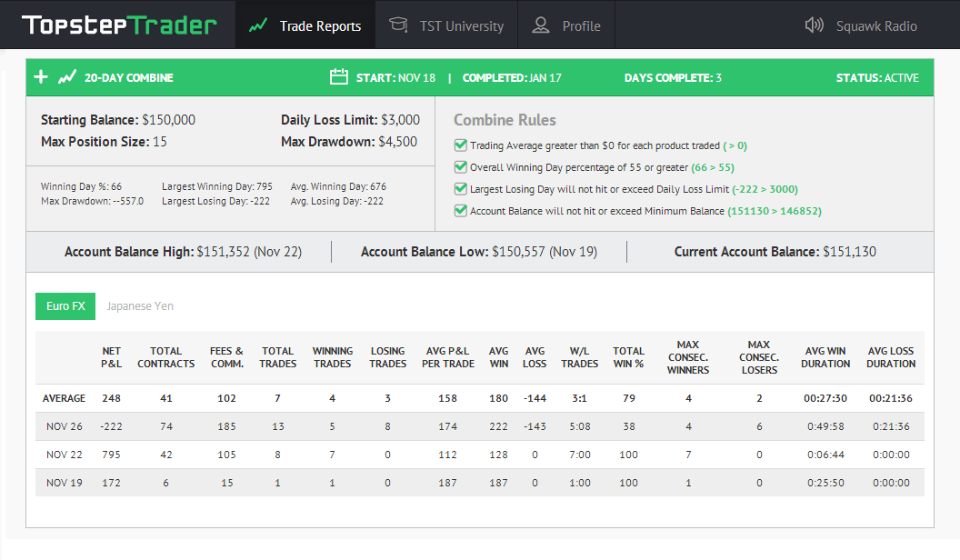Screen dimensions: 960x560
Task: Click the speaker icon for Squawk Radio
Action: 815,25
